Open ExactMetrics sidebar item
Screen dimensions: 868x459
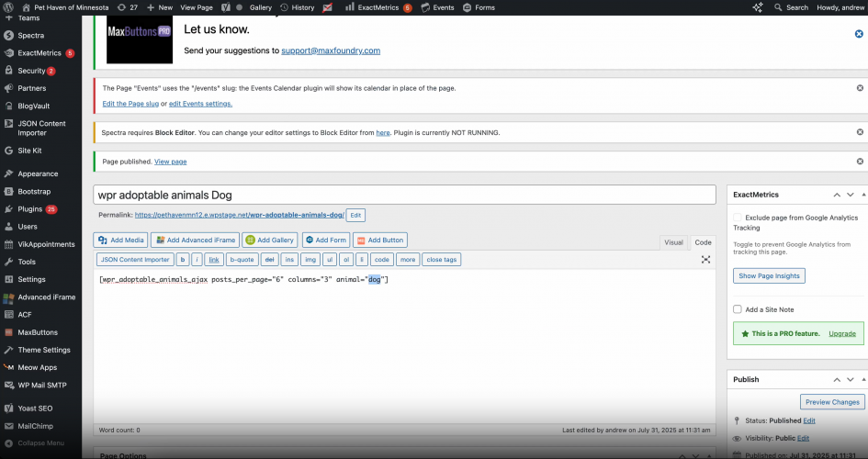pyautogui.click(x=41, y=53)
